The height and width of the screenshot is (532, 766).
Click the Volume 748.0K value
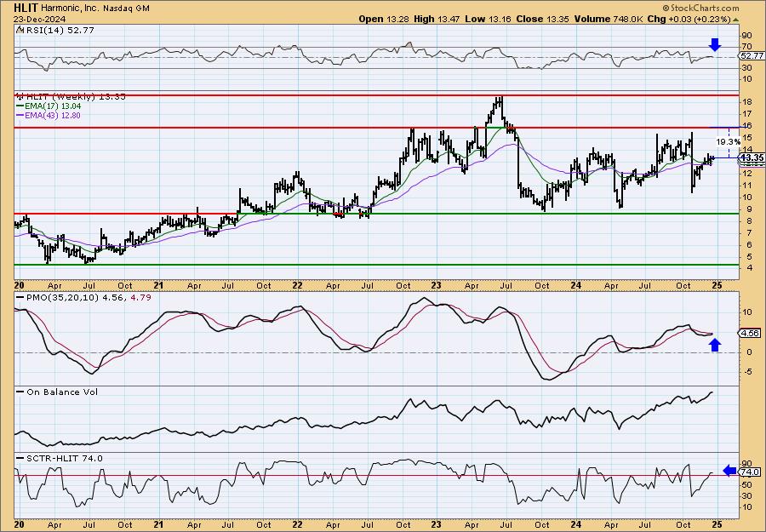(609, 19)
